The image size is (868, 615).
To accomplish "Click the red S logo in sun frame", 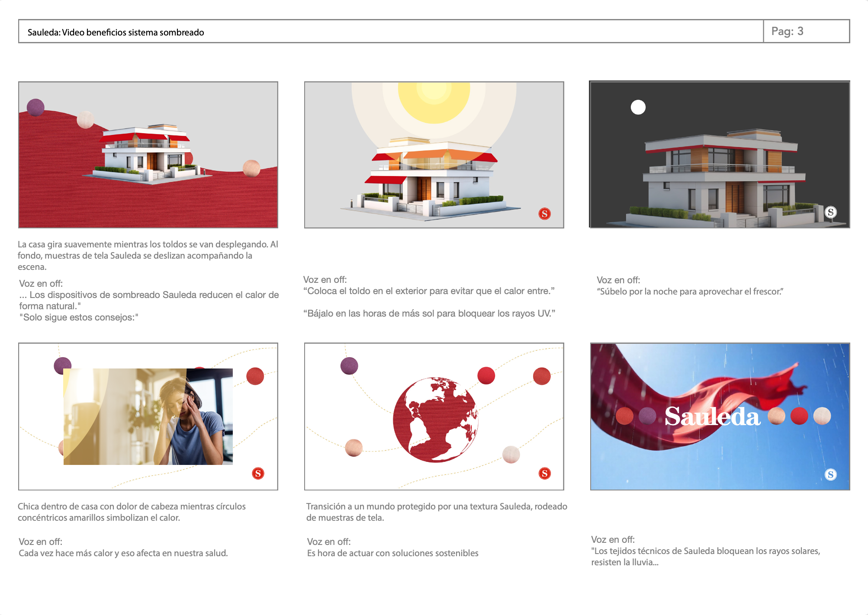I will [x=544, y=214].
